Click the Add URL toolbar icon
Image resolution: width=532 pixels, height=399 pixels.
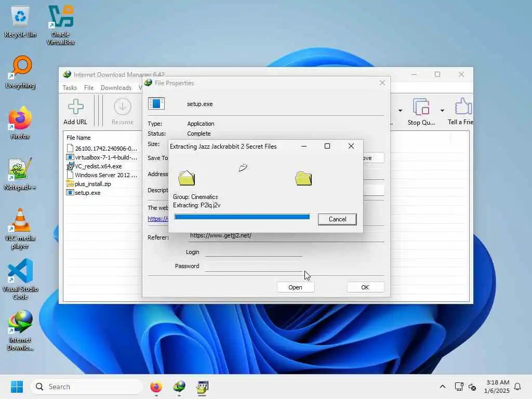pos(75,112)
